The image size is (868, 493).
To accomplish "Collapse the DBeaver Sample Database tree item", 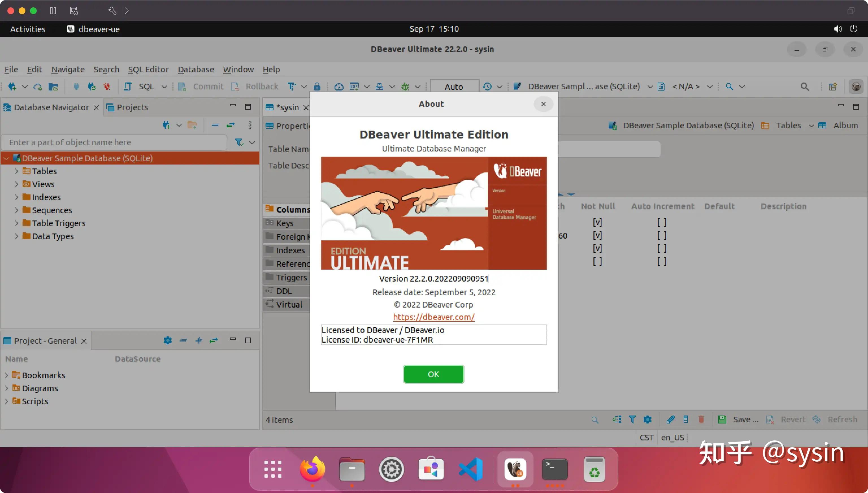I will click(6, 158).
